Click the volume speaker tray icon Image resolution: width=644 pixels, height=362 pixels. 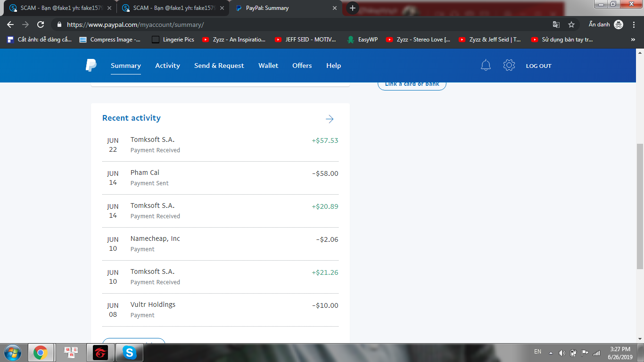pos(562,353)
